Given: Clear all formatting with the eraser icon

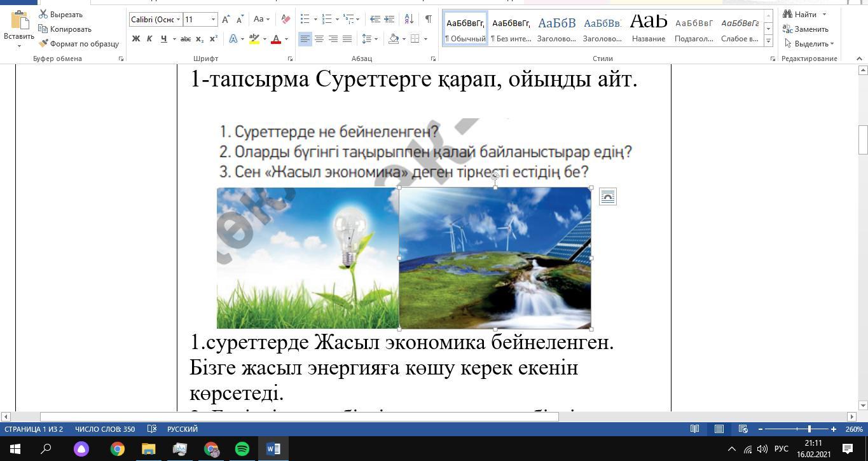Looking at the screenshot, I should pos(286,19).
